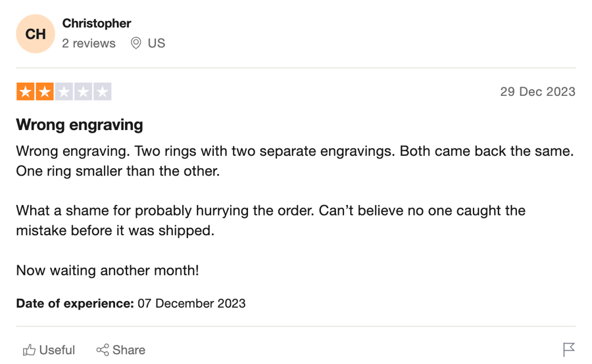592x364 pixels.
Task: Click the Share text label
Action: pos(129,350)
